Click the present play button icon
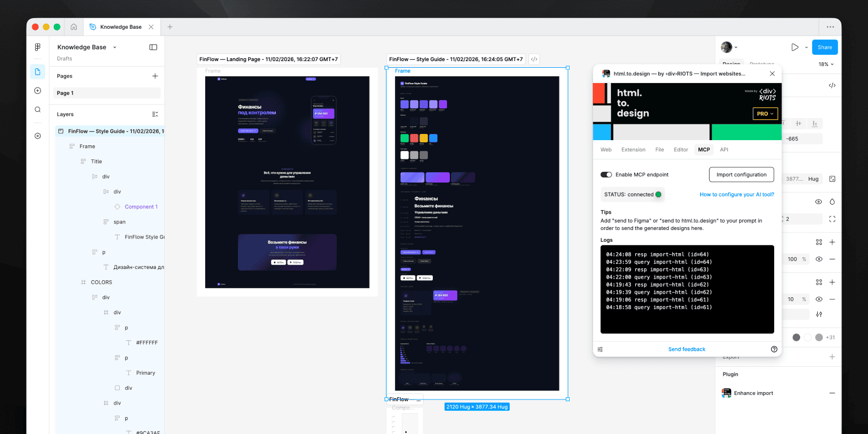Image resolution: width=868 pixels, height=434 pixels. tap(795, 47)
